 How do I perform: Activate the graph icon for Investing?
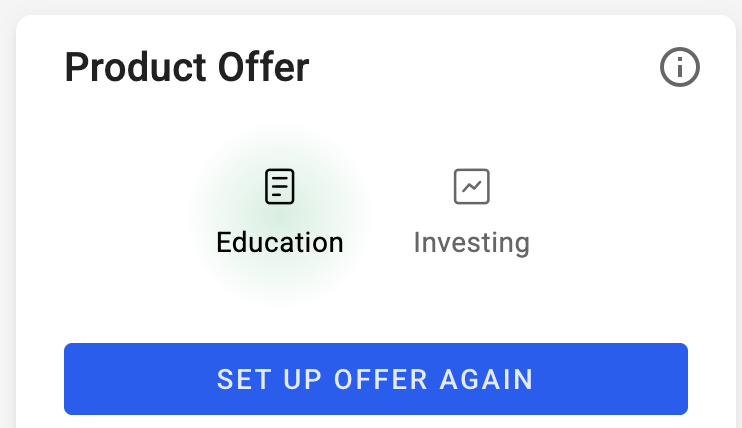click(x=472, y=187)
